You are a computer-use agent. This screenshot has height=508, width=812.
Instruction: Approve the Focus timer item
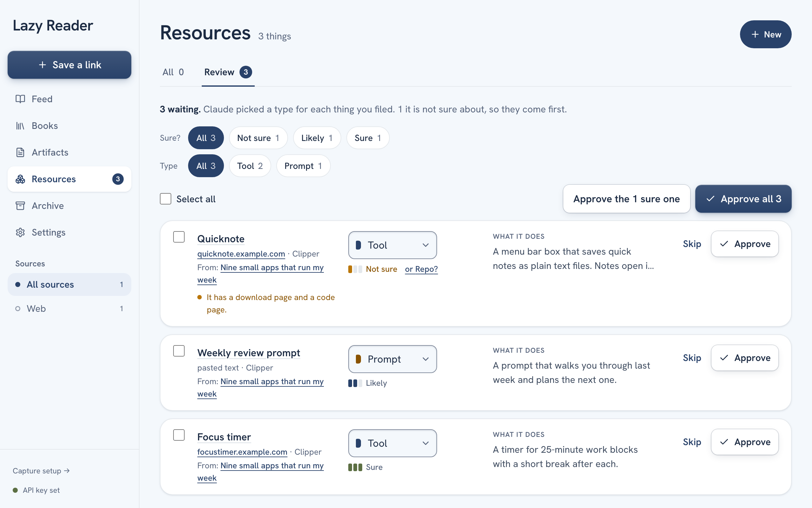click(744, 442)
